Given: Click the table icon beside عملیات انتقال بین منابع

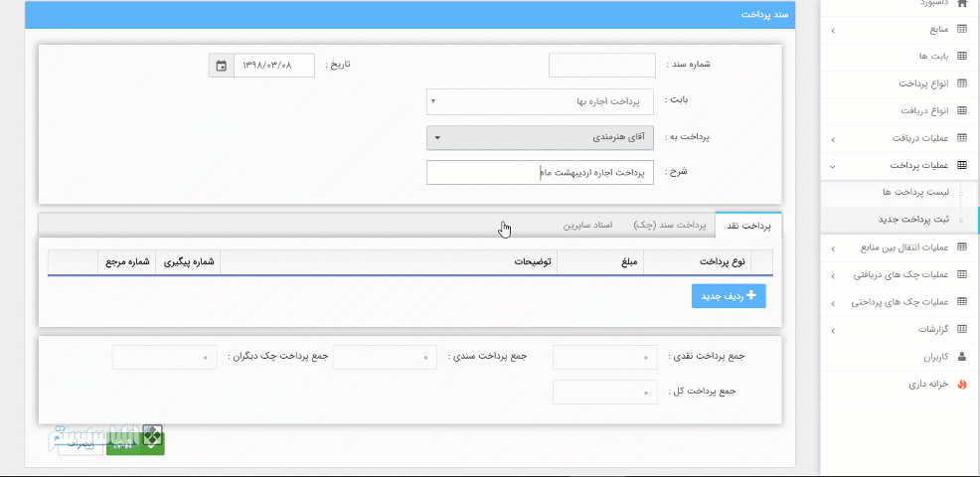Looking at the screenshot, I should tap(962, 247).
